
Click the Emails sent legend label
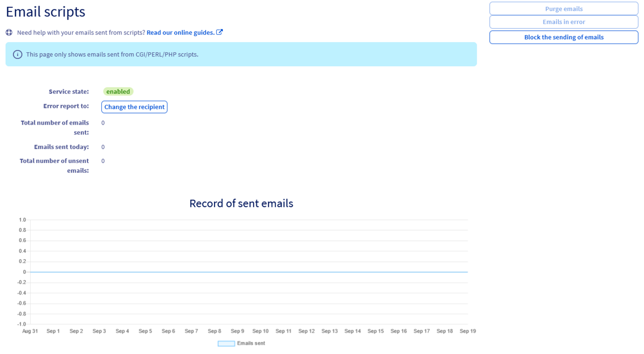[251, 343]
